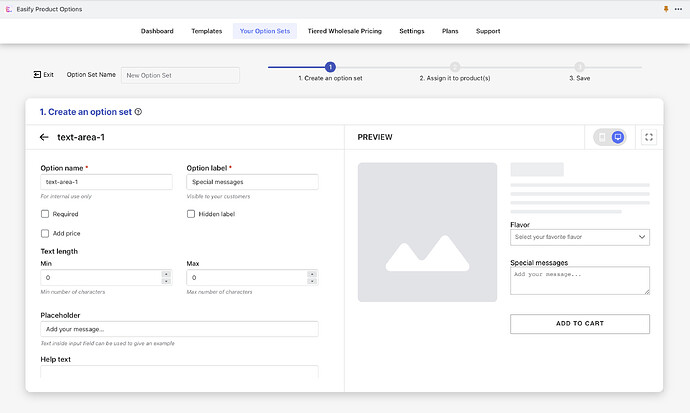Go to the Templates tab

(x=206, y=31)
